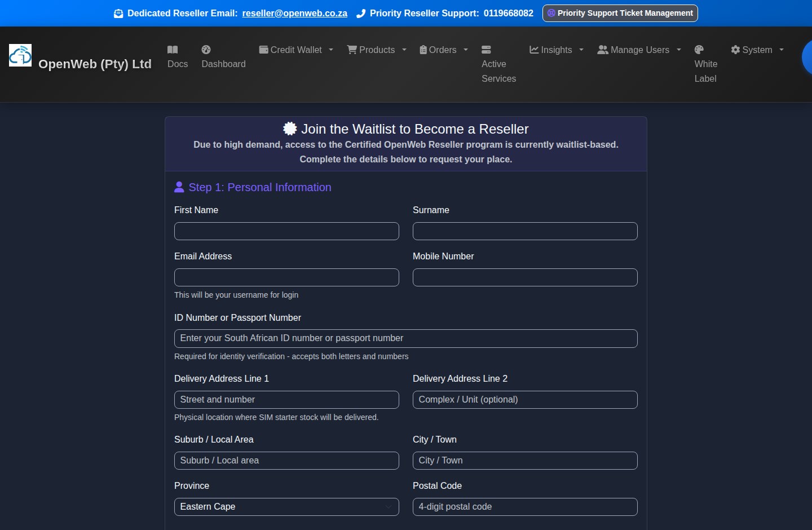Click the White Label palette icon

699,50
